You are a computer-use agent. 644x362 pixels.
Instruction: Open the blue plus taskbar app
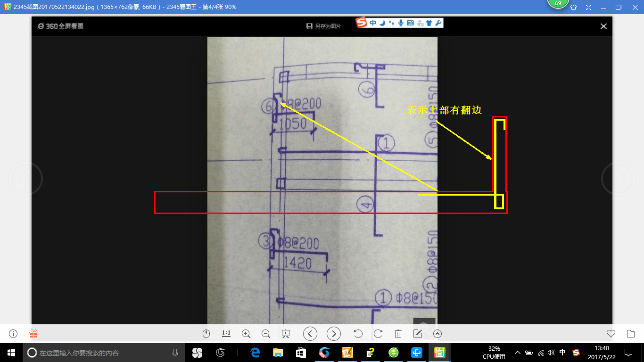point(416,353)
